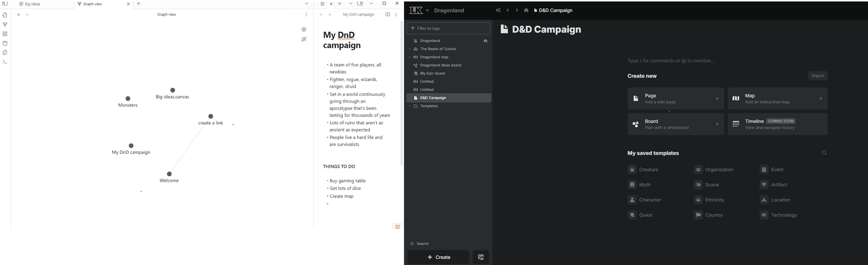Open the LK logo dropdown menu
This screenshot has height=265, width=868.
(x=419, y=10)
